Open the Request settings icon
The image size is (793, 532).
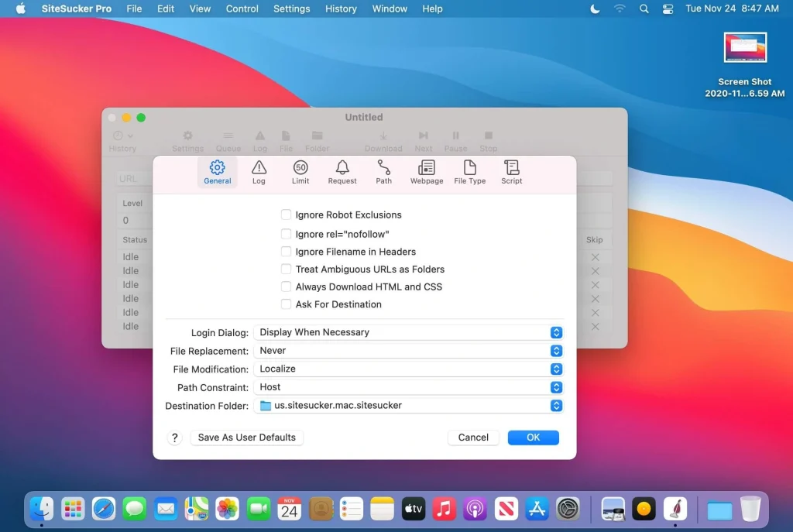(x=342, y=172)
